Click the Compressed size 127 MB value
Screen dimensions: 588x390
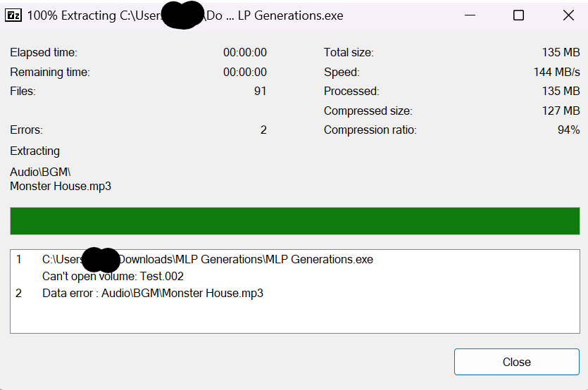click(x=561, y=111)
